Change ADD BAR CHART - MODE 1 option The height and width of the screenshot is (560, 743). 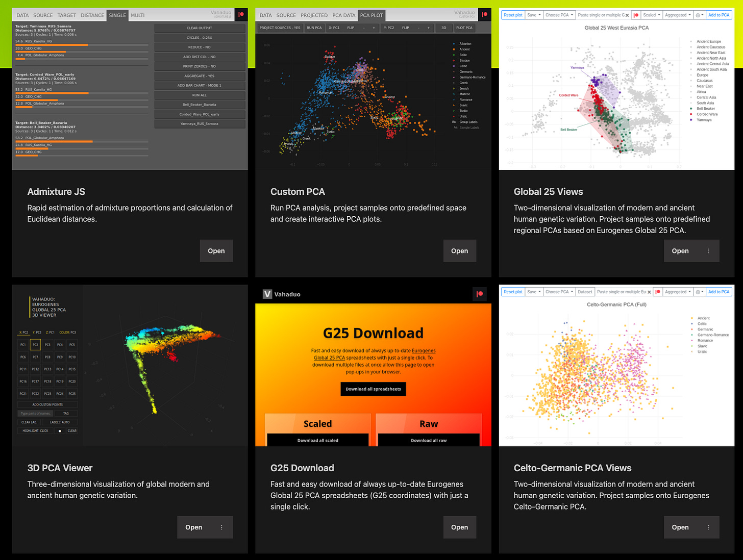click(200, 85)
